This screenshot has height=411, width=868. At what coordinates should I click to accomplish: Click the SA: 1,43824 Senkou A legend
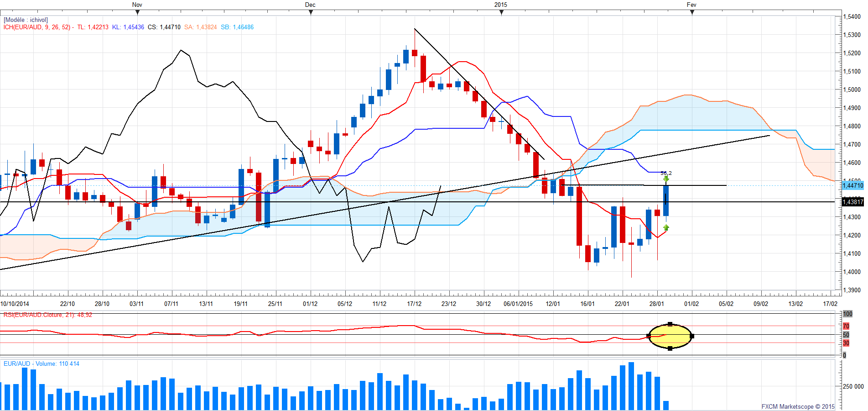pos(201,27)
